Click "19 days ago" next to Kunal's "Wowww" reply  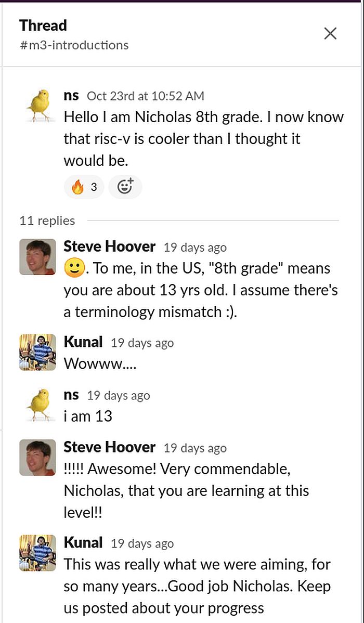142,343
